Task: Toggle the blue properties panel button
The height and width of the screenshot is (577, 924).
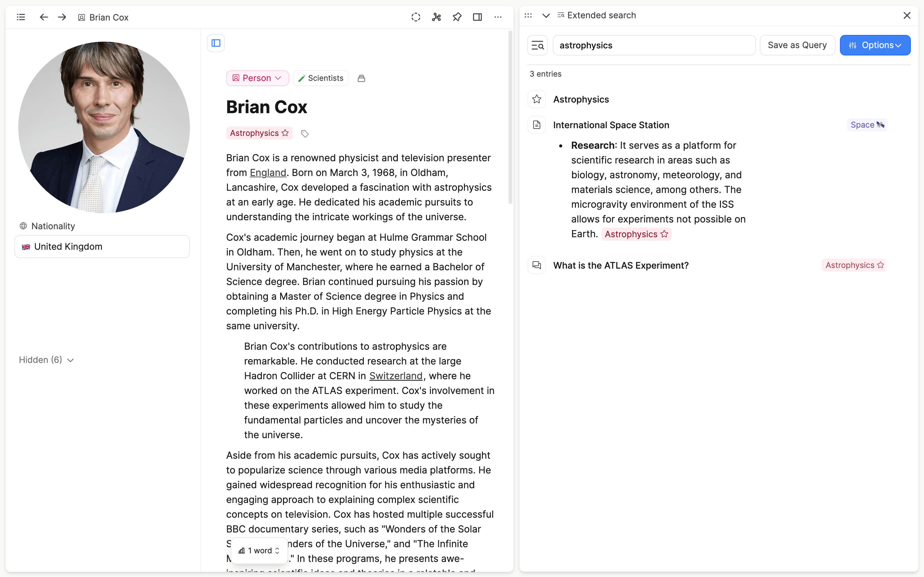Action: pyautogui.click(x=216, y=43)
